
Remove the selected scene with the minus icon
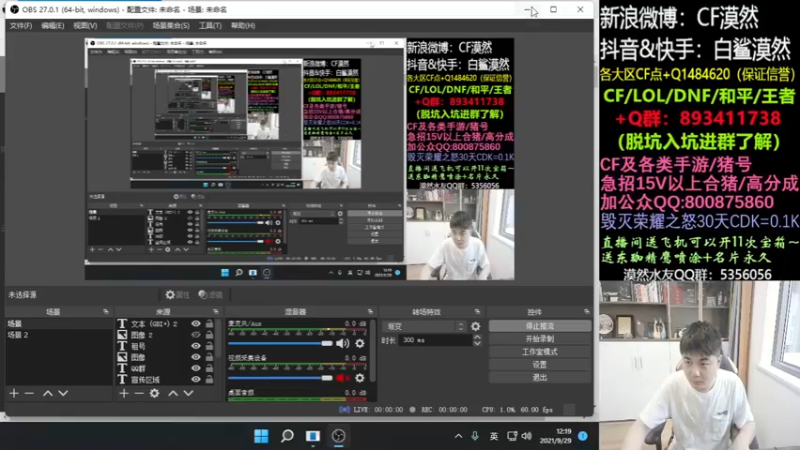click(x=30, y=393)
